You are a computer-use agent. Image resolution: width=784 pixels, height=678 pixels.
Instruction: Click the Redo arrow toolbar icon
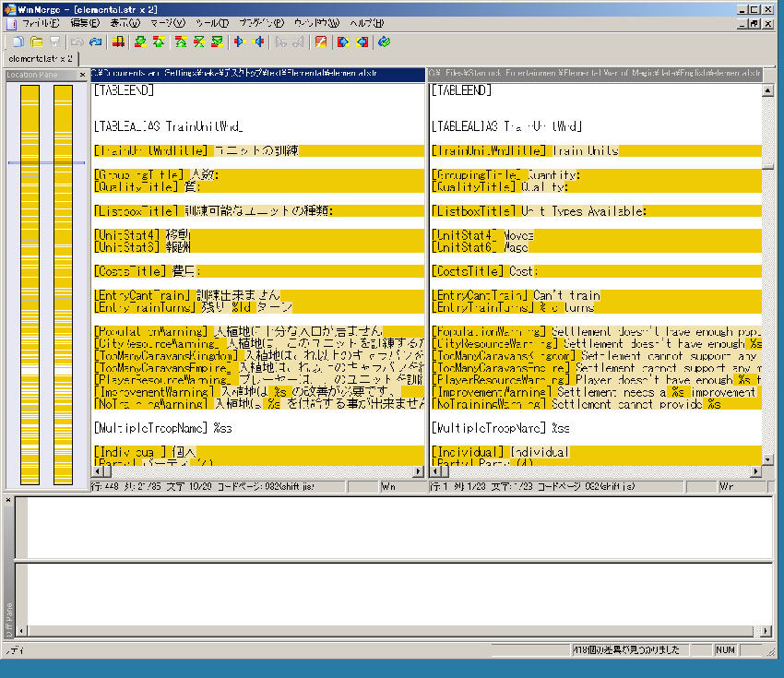(x=96, y=42)
